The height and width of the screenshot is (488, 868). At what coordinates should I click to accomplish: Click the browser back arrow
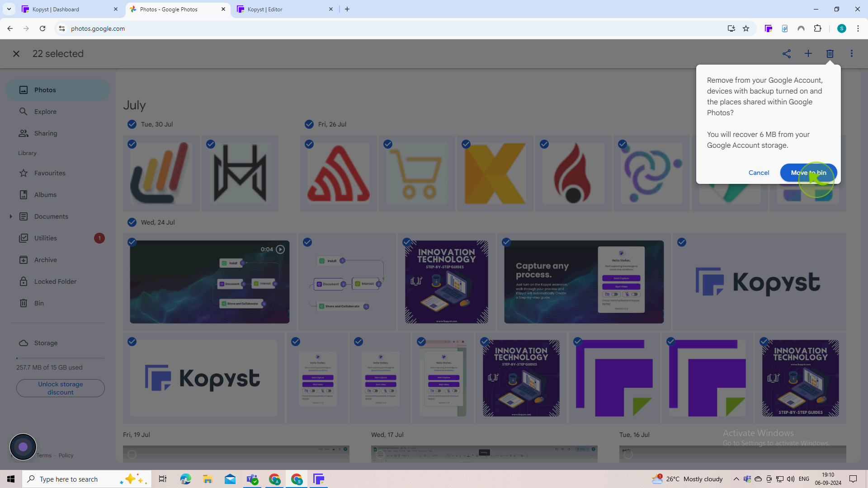tap(10, 28)
